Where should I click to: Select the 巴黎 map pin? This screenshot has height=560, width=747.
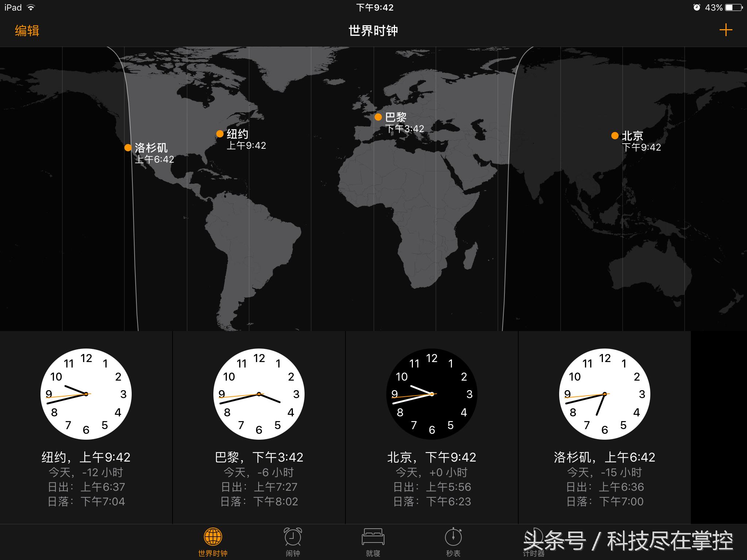pos(378,117)
